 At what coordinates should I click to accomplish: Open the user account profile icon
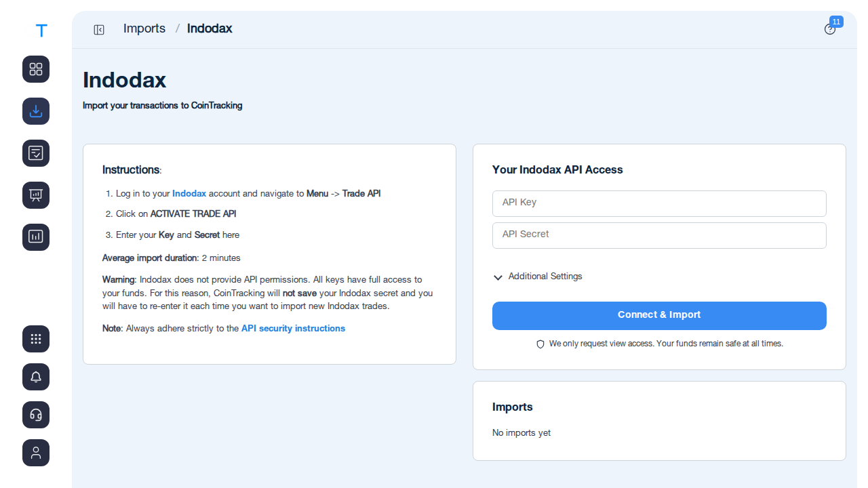pyautogui.click(x=36, y=453)
